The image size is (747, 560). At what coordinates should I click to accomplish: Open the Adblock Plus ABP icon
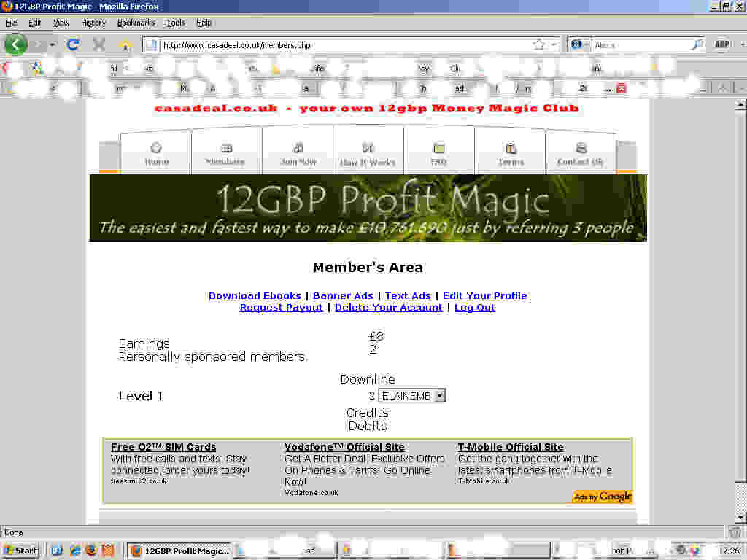(x=721, y=44)
